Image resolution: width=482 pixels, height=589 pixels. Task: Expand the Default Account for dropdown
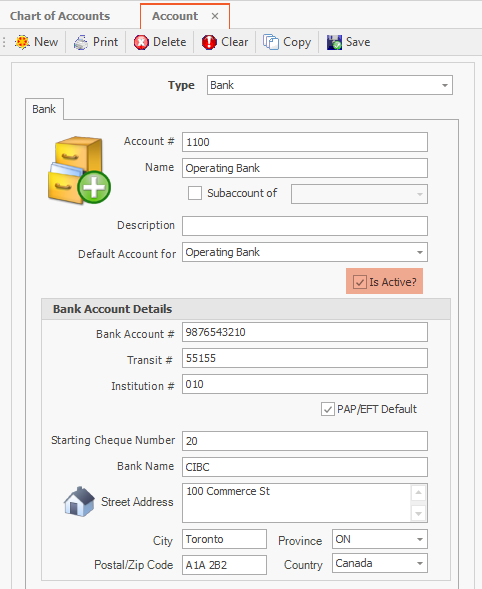(x=305, y=252)
